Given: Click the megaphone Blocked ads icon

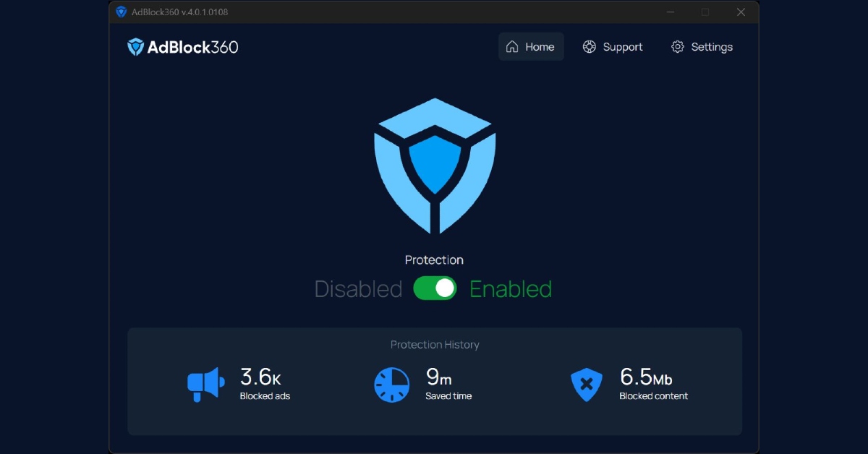Looking at the screenshot, I should (x=205, y=384).
